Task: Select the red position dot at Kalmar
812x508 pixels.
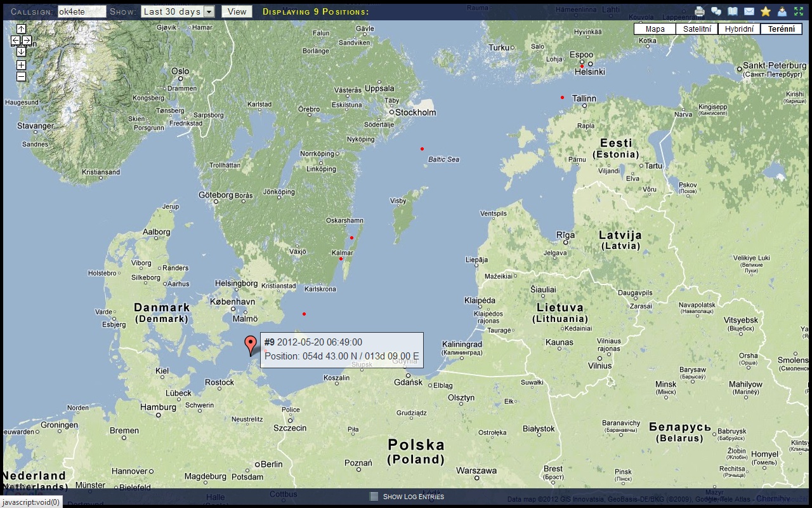Action: coord(341,258)
